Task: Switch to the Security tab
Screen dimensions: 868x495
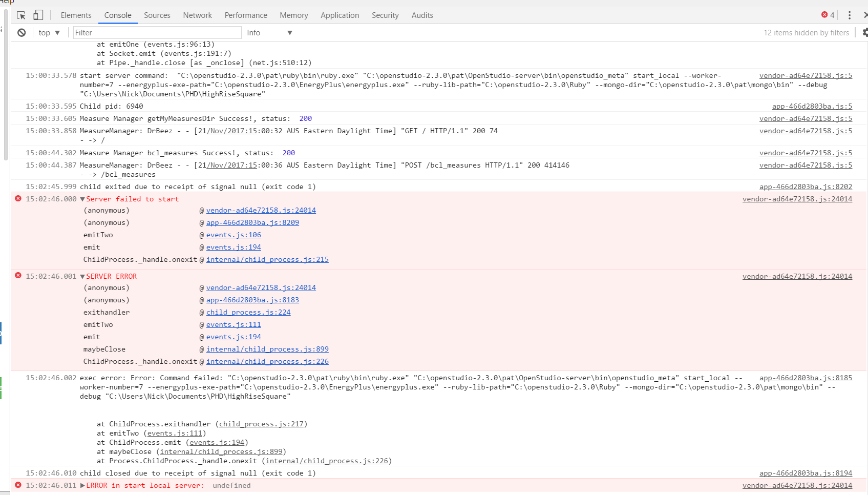Action: (385, 15)
